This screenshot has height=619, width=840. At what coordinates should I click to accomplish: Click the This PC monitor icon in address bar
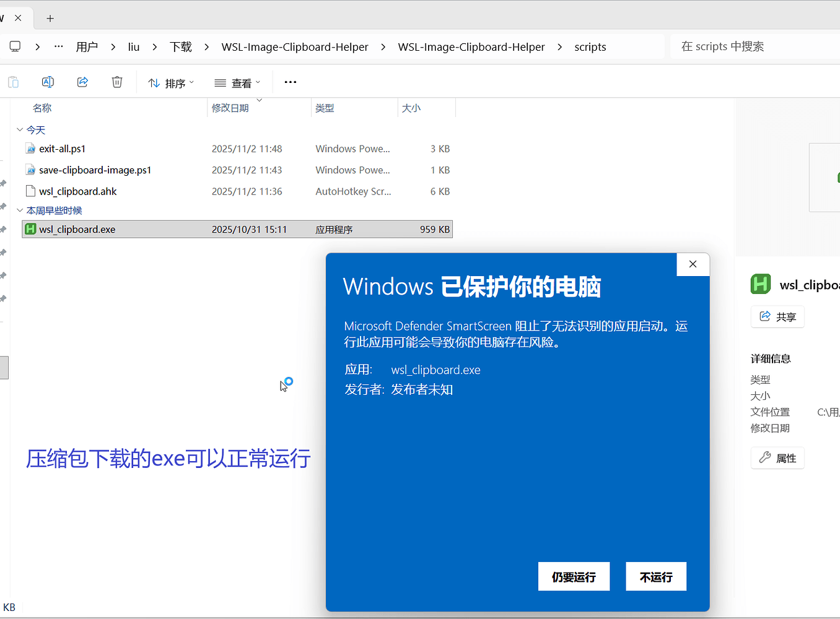(15, 46)
